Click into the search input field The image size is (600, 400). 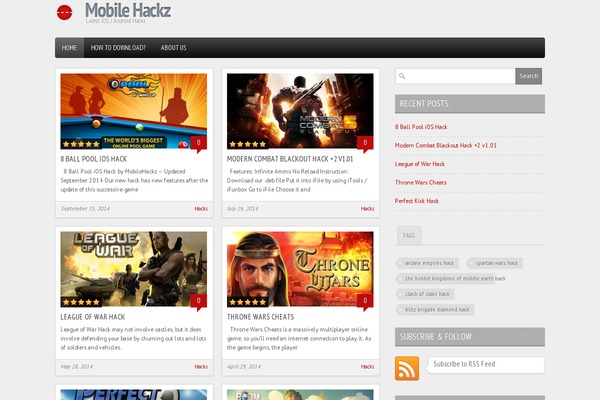coord(455,76)
